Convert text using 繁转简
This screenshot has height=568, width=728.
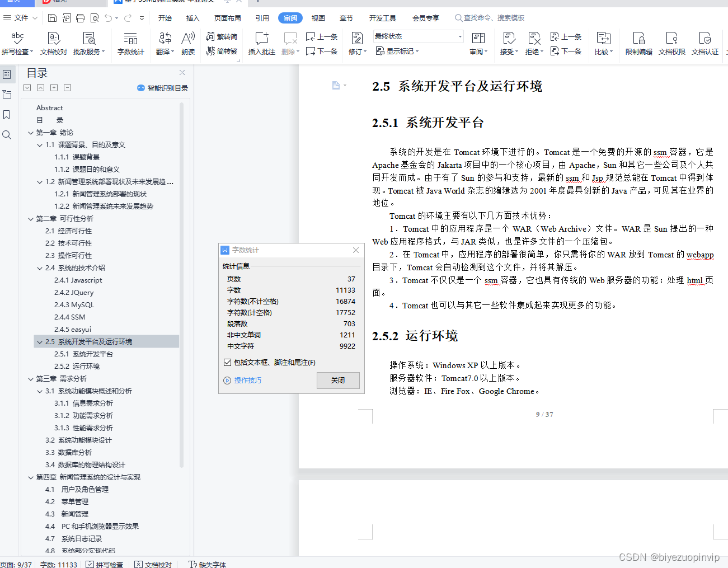222,36
